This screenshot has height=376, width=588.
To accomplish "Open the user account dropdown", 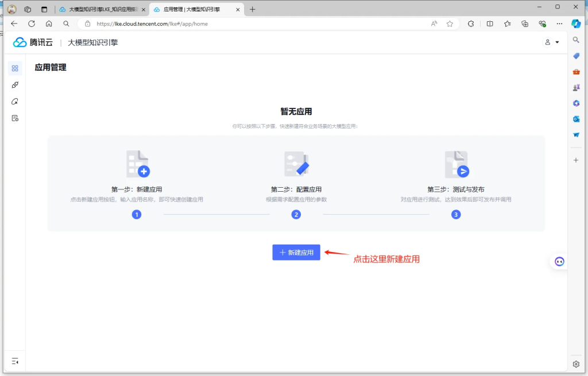I will coord(551,42).
